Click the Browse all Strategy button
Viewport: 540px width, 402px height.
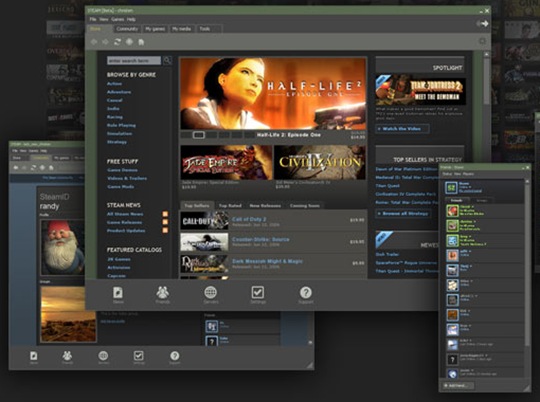403,214
